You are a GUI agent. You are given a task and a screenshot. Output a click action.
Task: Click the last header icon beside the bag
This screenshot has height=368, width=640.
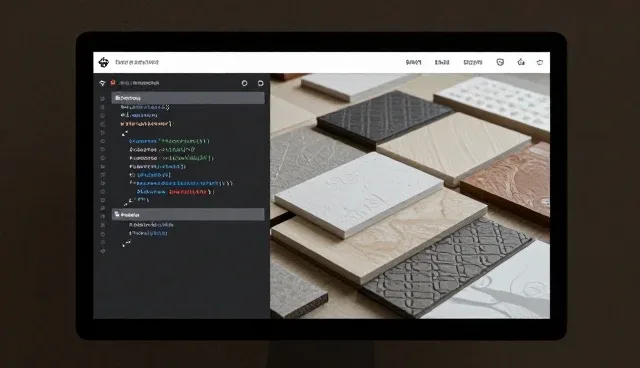pyautogui.click(x=540, y=62)
